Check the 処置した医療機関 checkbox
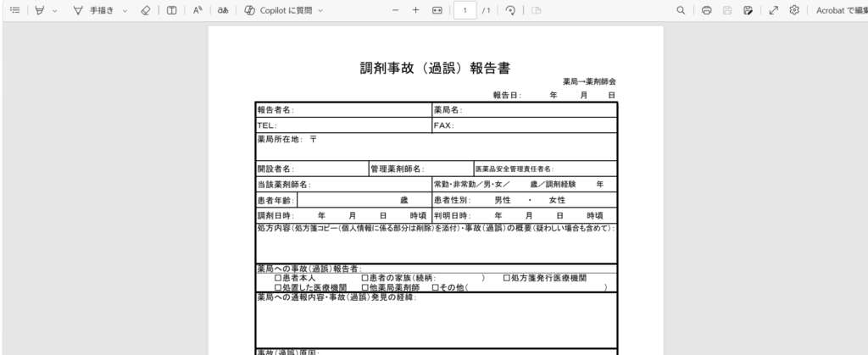Image resolution: width=868 pixels, height=355 pixels. [x=278, y=287]
